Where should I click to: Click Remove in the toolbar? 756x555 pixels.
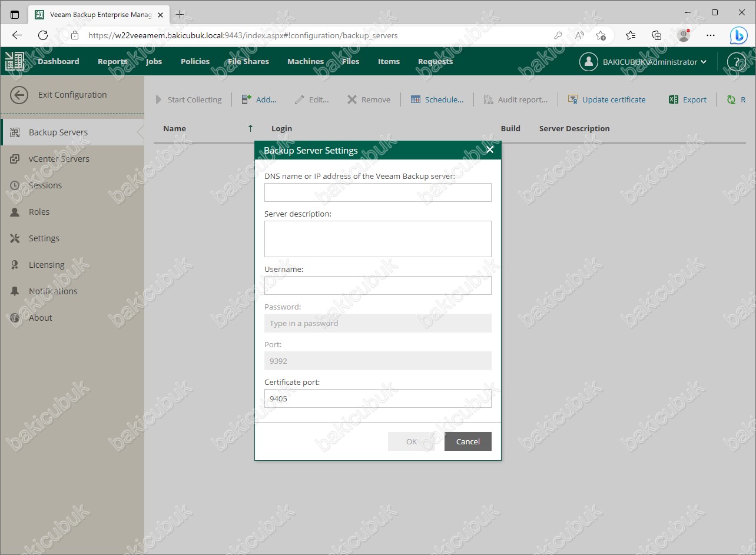[x=369, y=99]
